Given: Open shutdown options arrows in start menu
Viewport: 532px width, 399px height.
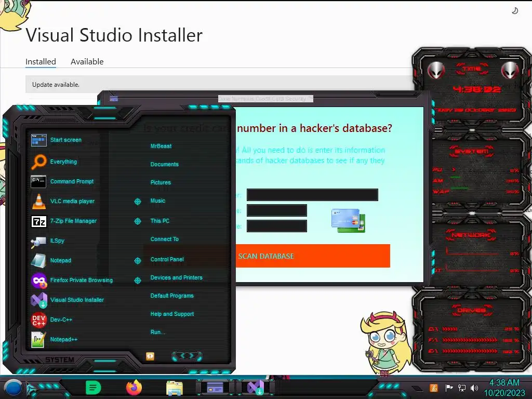Looking at the screenshot, I should [187, 356].
